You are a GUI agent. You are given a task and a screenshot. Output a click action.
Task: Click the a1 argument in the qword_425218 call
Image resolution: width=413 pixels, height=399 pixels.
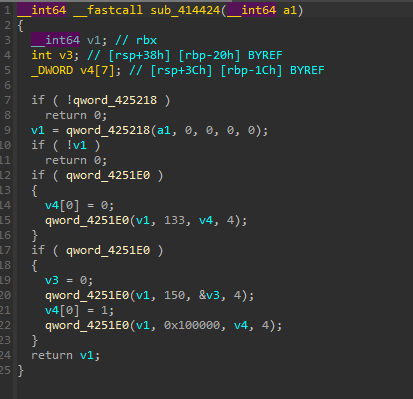pos(164,130)
